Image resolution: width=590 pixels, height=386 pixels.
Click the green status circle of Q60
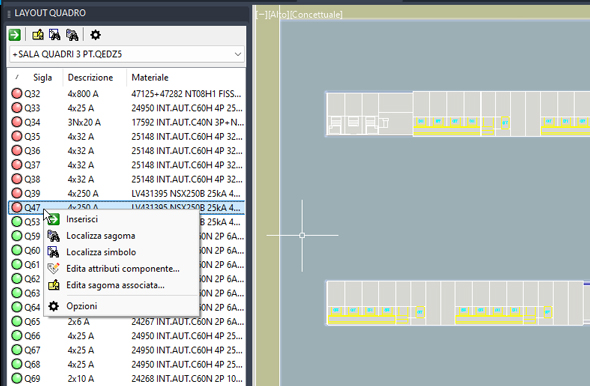(x=17, y=250)
